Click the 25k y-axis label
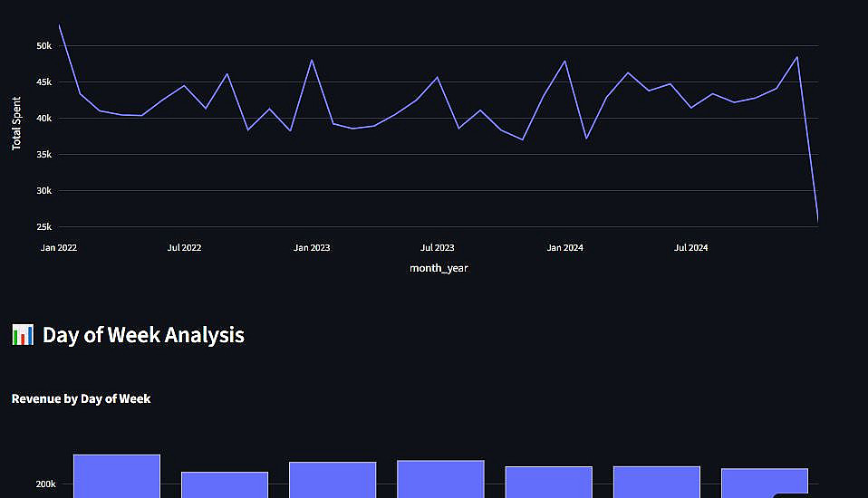The height and width of the screenshot is (498, 868). [44, 227]
